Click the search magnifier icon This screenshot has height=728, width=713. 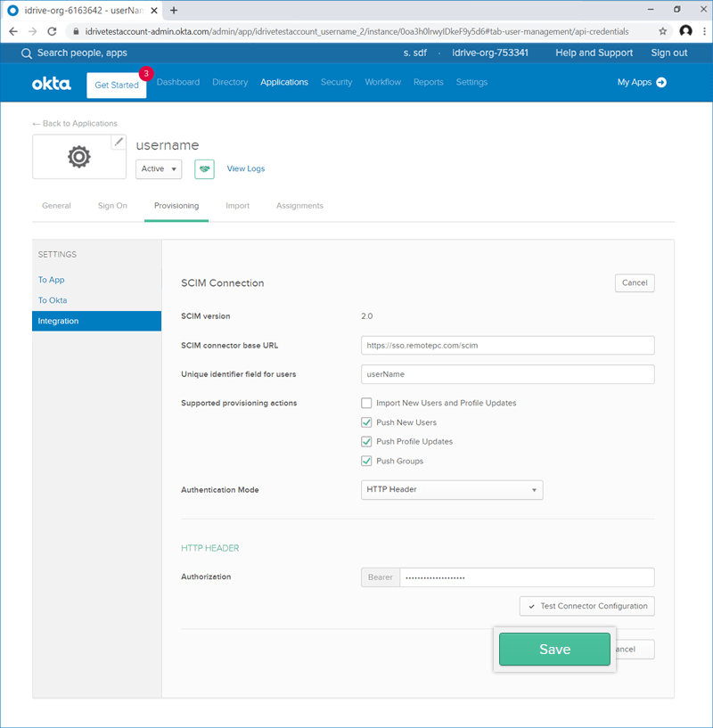click(x=27, y=53)
